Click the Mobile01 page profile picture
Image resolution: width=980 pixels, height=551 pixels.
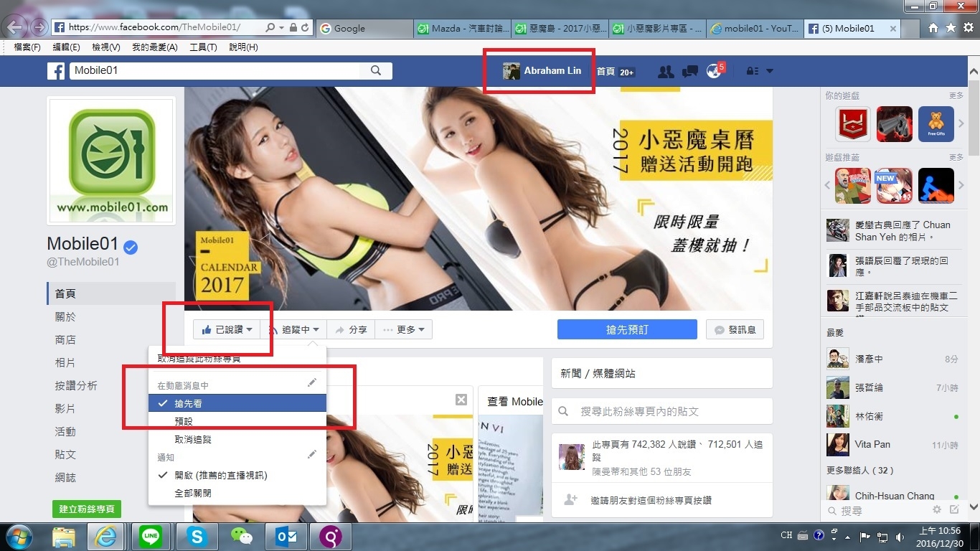coord(110,161)
